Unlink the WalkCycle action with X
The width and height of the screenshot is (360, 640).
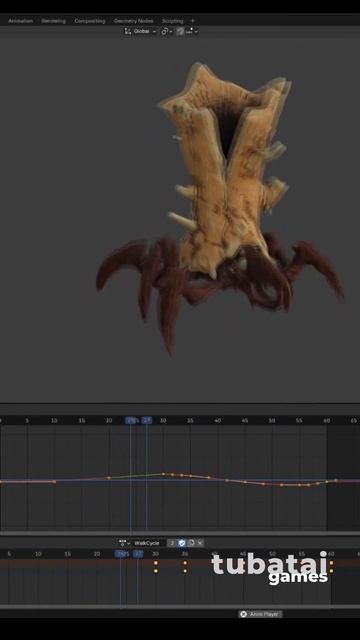[200, 543]
